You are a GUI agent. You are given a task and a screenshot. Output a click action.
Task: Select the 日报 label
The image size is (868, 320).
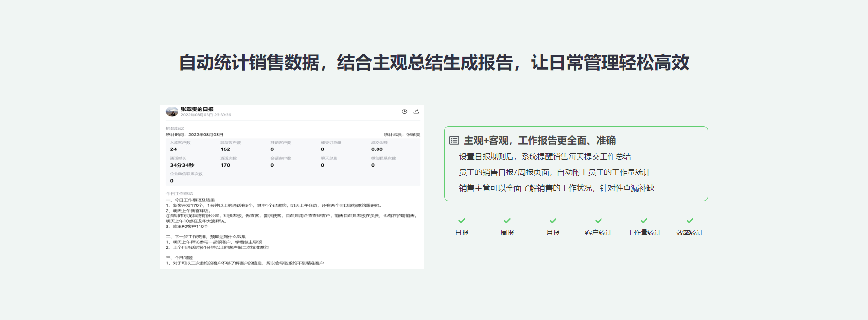click(462, 233)
